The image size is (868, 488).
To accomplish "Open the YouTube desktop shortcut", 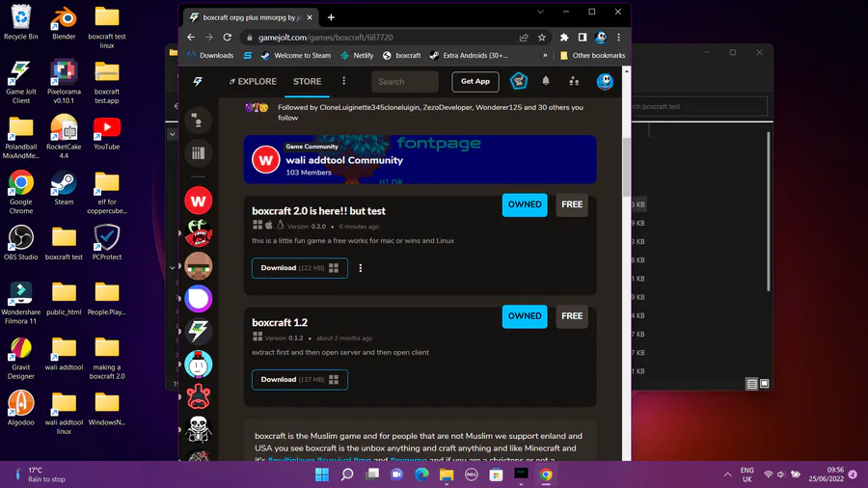I will coord(107,133).
